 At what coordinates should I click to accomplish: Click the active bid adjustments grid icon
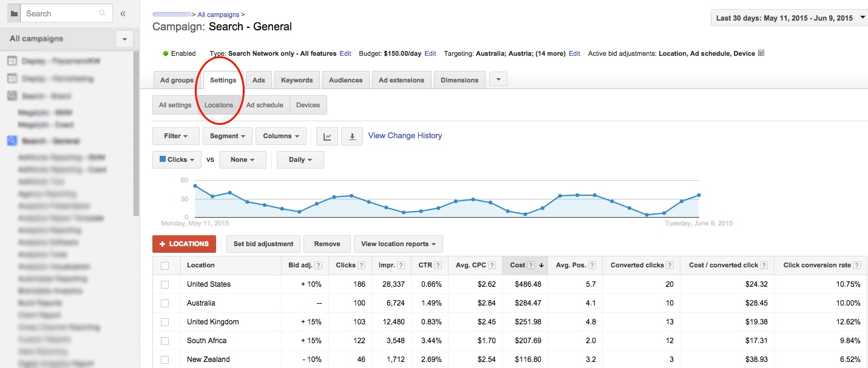(x=761, y=53)
